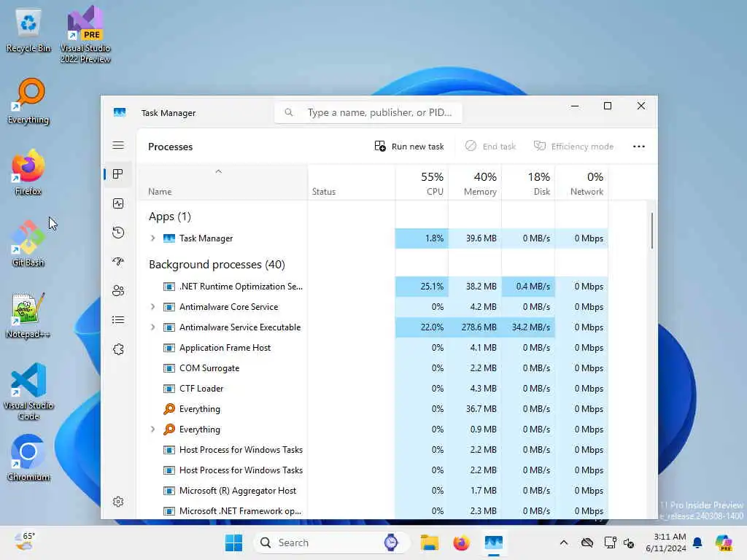Click the Apps (1) group header
This screenshot has height=560, width=747.
coord(169,217)
